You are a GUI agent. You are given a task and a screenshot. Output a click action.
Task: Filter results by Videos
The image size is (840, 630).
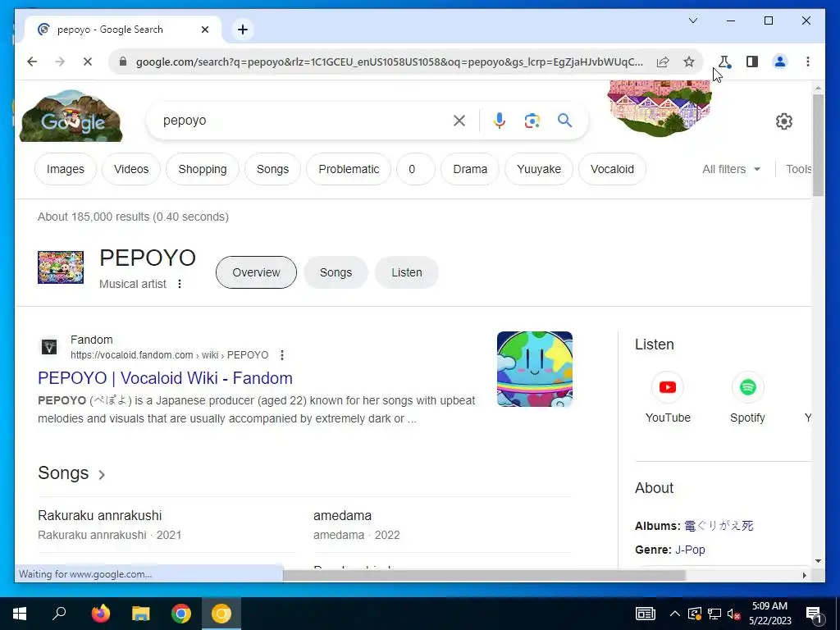coord(131,169)
